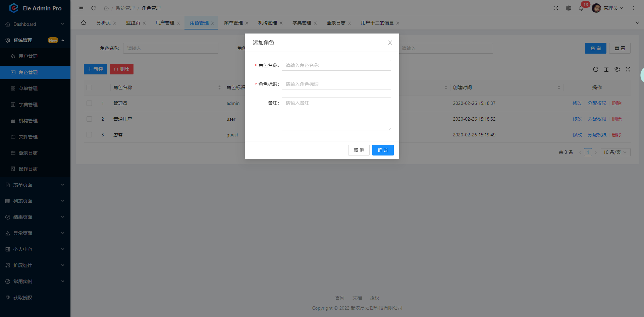The image size is (644, 317).
Task: Click the 角色名称 input in the dialog
Action: [x=336, y=65]
